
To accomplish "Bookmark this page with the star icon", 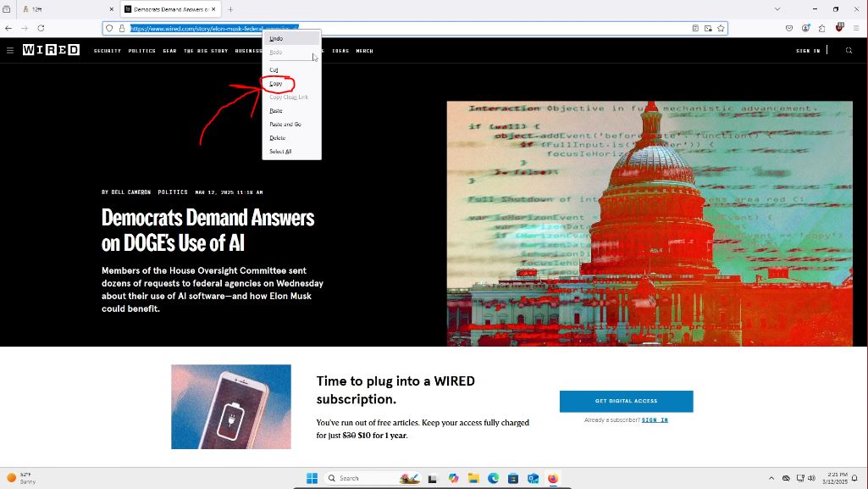I will [721, 28].
